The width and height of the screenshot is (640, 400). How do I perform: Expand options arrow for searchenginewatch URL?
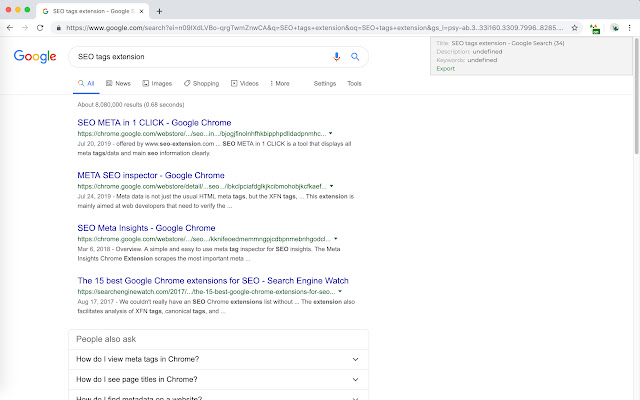(340, 291)
